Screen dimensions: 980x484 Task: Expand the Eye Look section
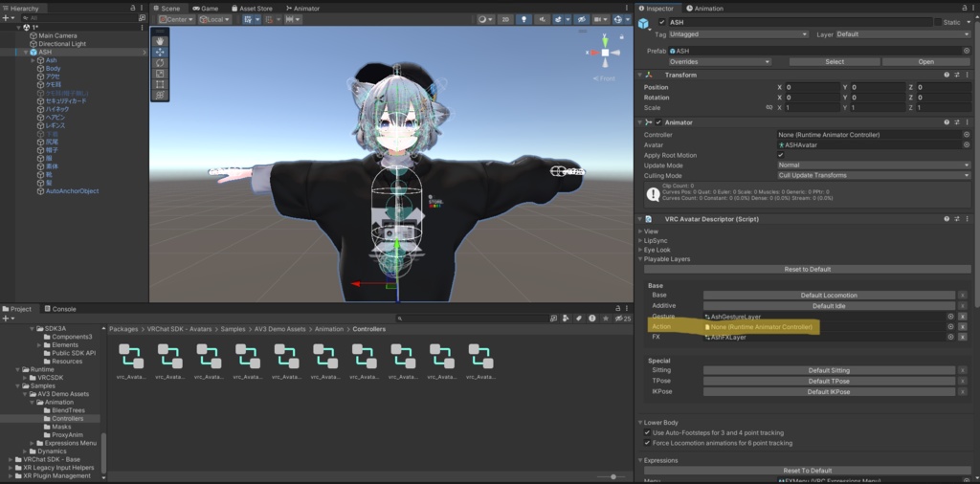640,250
